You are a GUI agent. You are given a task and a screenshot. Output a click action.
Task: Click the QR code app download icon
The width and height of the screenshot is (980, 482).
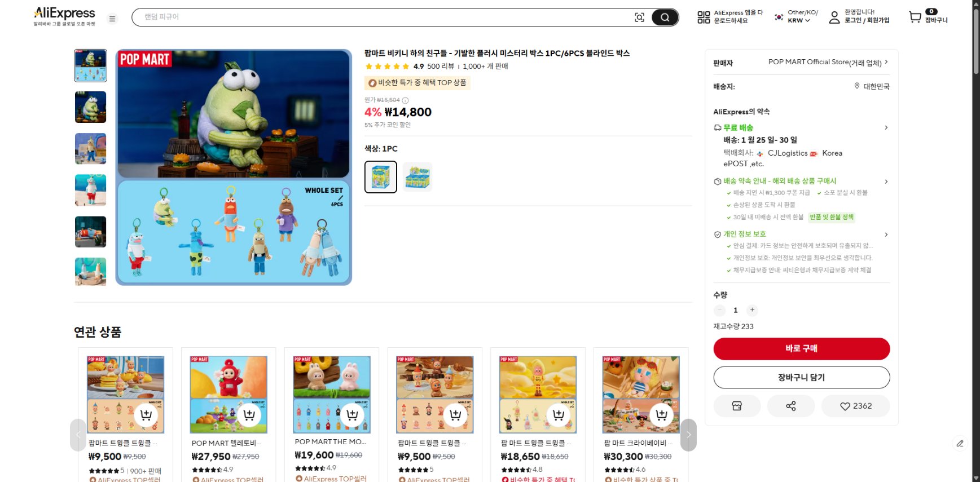(704, 17)
